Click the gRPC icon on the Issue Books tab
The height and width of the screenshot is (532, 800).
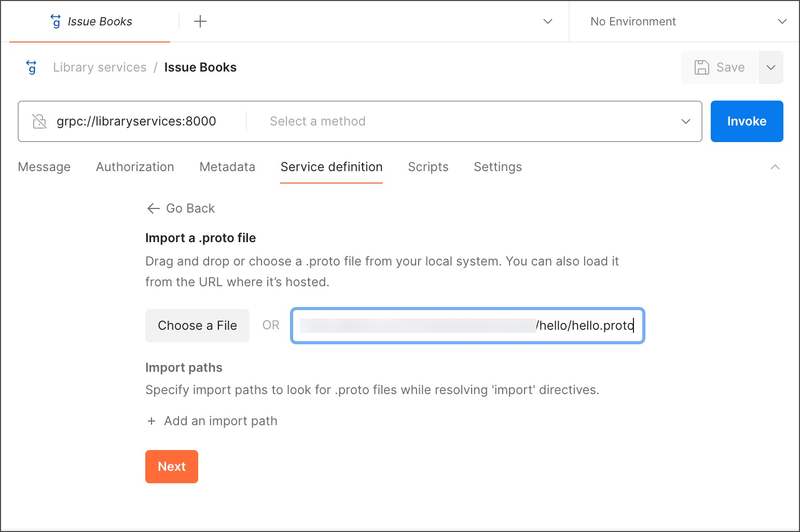click(55, 21)
